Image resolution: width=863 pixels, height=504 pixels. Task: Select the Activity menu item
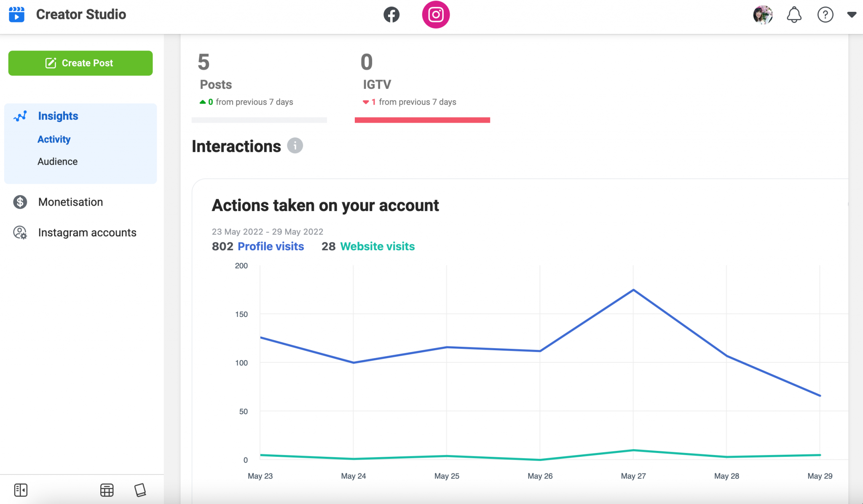pyautogui.click(x=54, y=139)
